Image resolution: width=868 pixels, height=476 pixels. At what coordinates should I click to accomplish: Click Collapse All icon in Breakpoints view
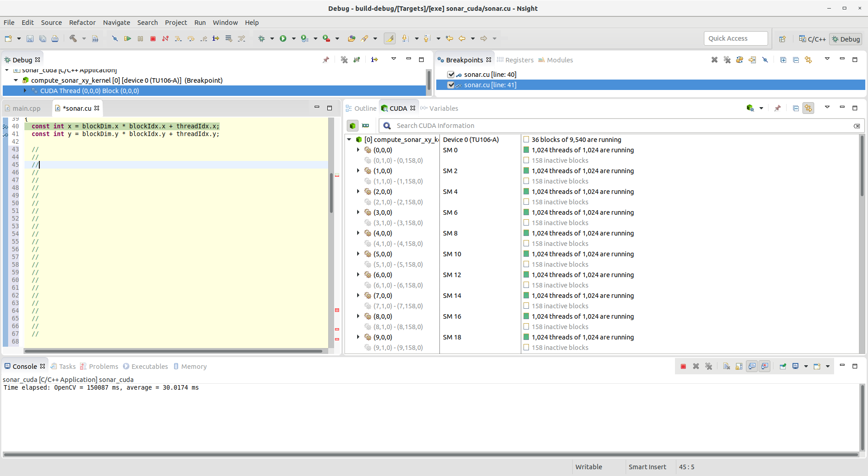(796, 60)
